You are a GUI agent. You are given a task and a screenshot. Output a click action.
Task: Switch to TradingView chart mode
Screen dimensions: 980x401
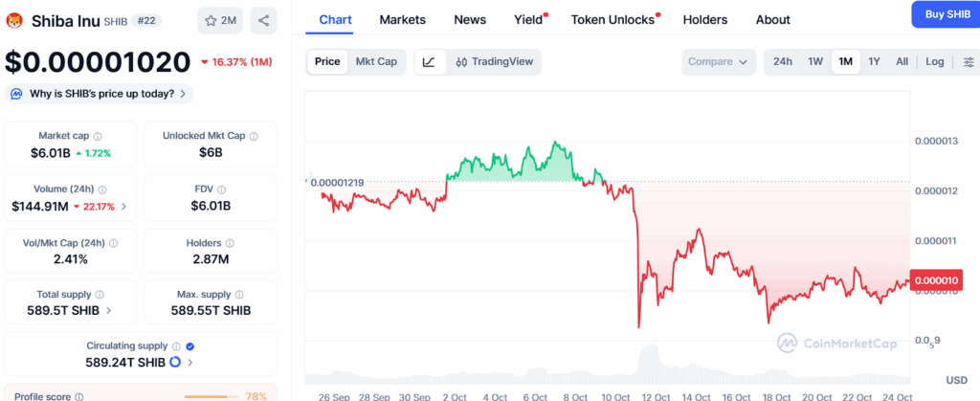[494, 62]
